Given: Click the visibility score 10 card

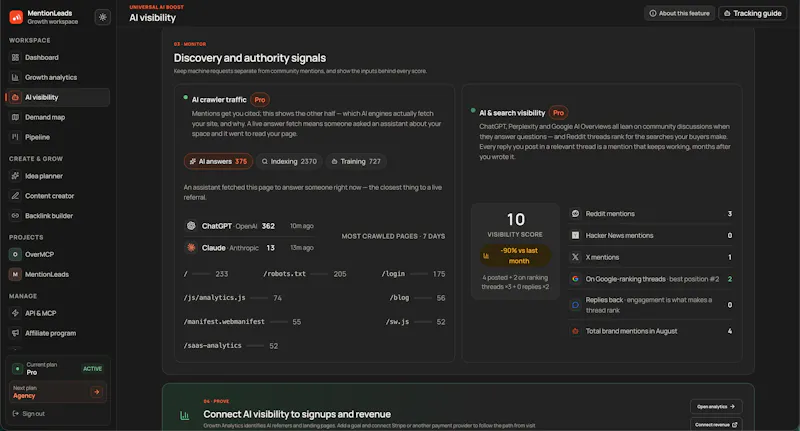Looking at the screenshot, I should (x=515, y=251).
